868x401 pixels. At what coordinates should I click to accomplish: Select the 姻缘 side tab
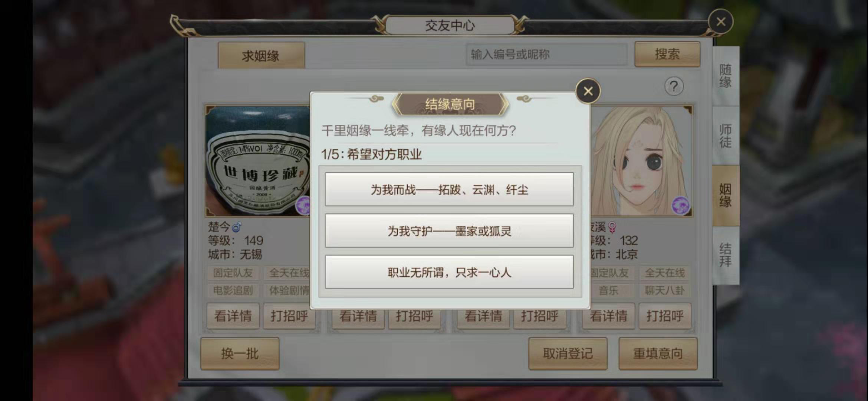pyautogui.click(x=726, y=196)
